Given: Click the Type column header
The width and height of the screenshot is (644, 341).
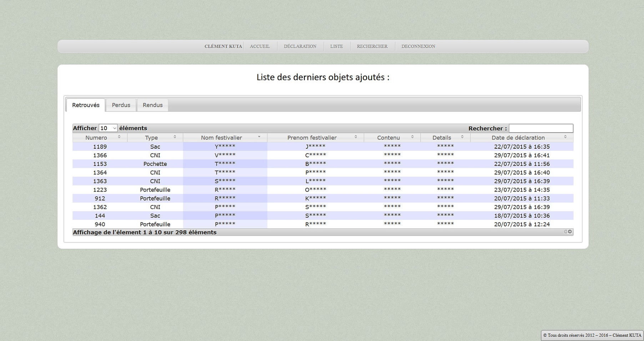Looking at the screenshot, I should 155,138.
